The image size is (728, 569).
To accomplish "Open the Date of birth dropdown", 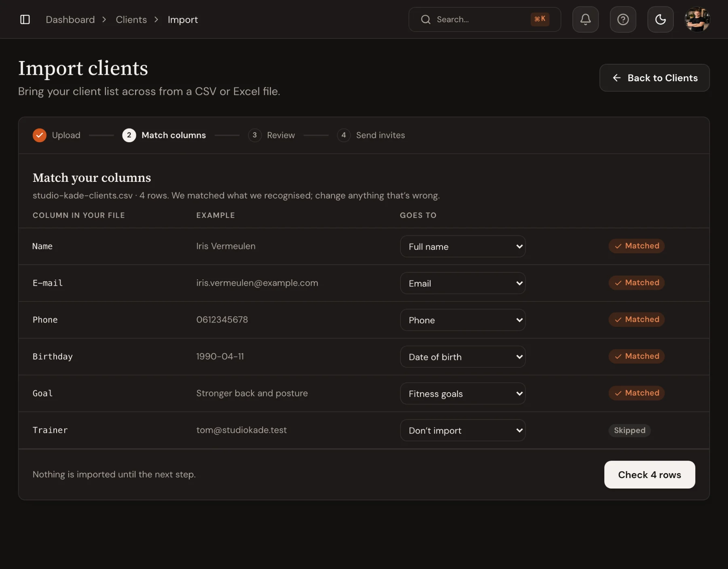I will click(463, 357).
